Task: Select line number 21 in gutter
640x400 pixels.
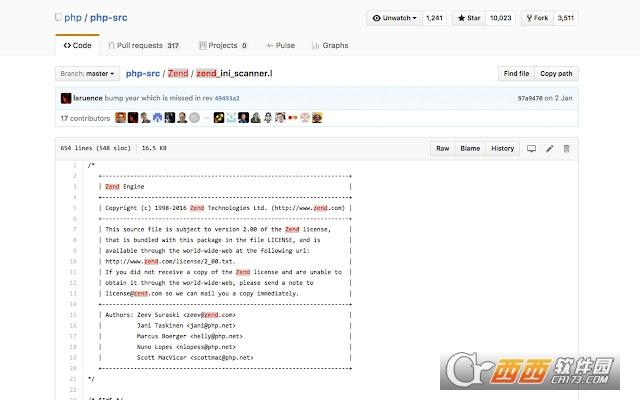Action: pyautogui.click(x=73, y=379)
